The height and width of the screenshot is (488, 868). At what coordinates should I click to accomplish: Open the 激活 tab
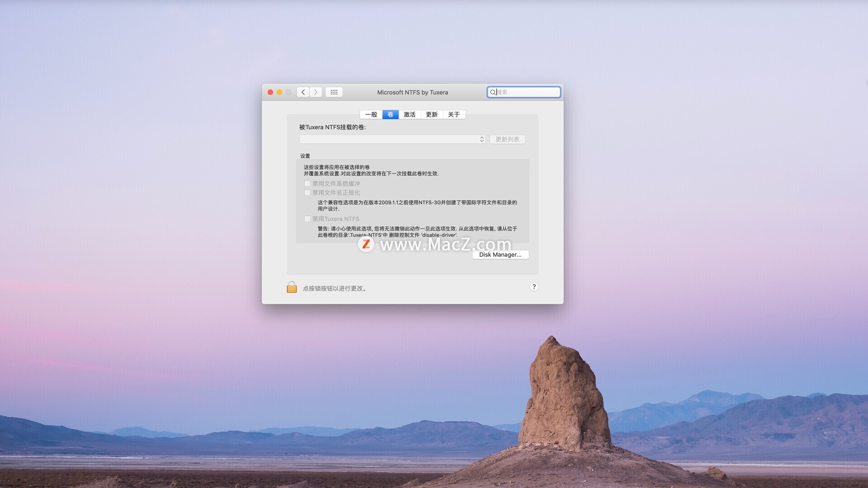click(x=410, y=115)
